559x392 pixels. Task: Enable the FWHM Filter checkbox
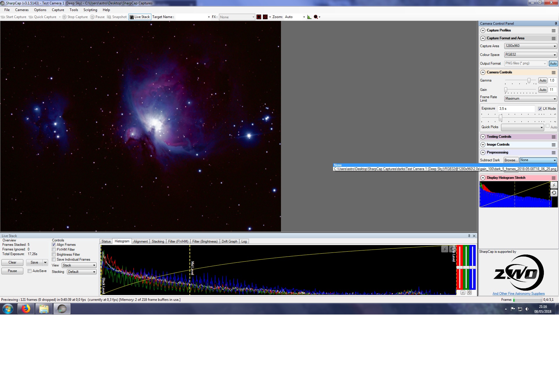54,250
